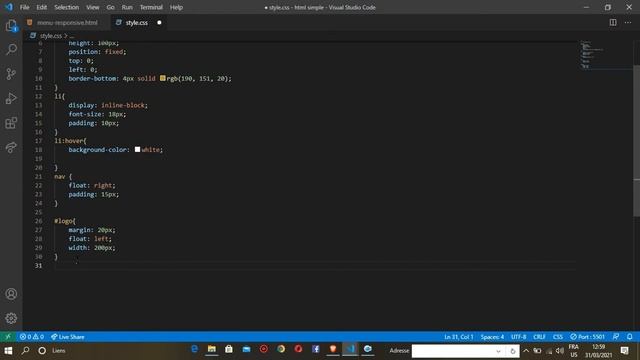The height and width of the screenshot is (360, 640).
Task: Open the Run and Debug view
Action: pos(11,98)
